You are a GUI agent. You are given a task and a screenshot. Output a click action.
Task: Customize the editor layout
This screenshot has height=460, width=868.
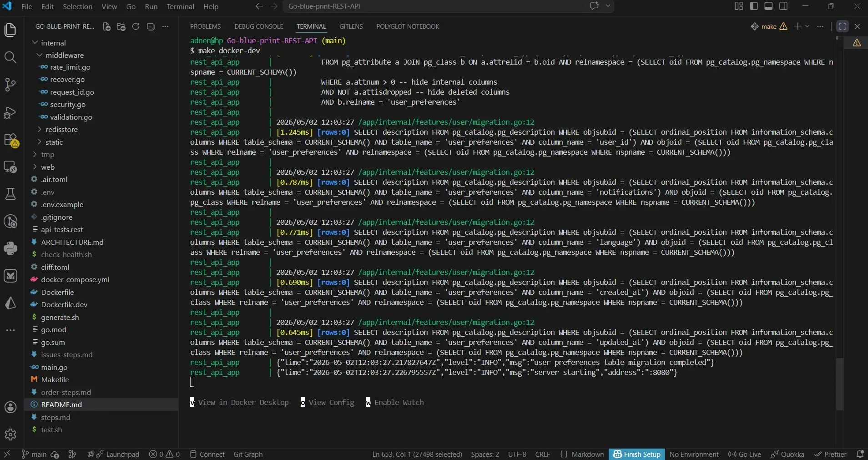pyautogui.click(x=739, y=6)
